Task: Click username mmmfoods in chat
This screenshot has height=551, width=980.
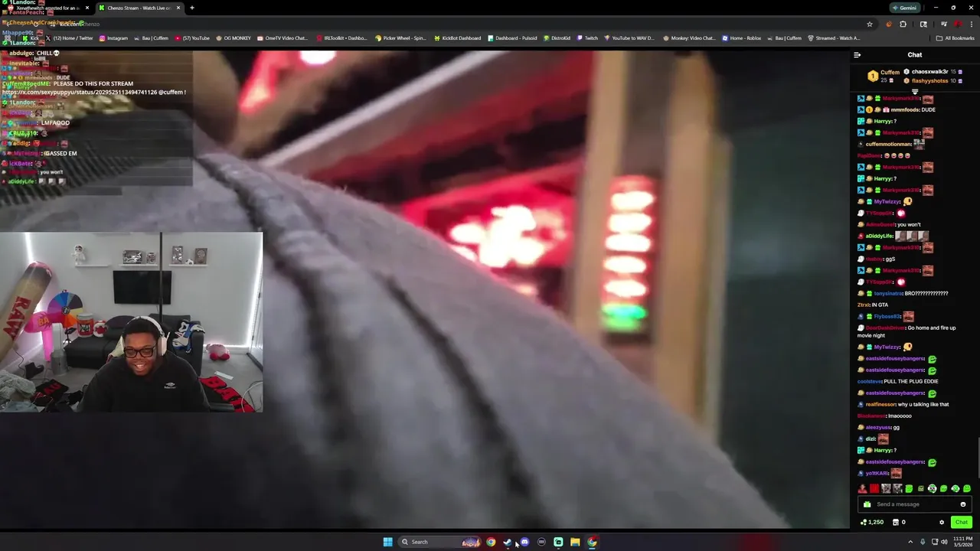Action: point(905,110)
